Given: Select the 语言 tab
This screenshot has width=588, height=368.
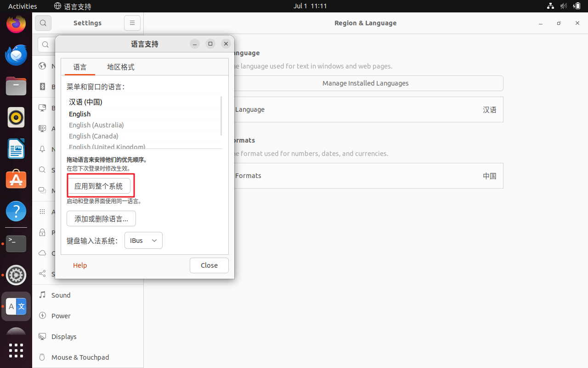Looking at the screenshot, I should 79,67.
